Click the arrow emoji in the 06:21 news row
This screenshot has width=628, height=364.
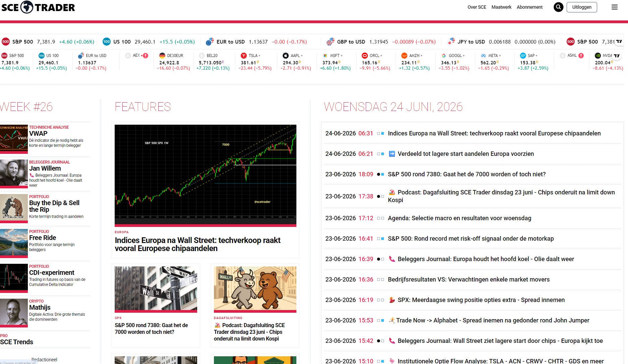pos(392,154)
